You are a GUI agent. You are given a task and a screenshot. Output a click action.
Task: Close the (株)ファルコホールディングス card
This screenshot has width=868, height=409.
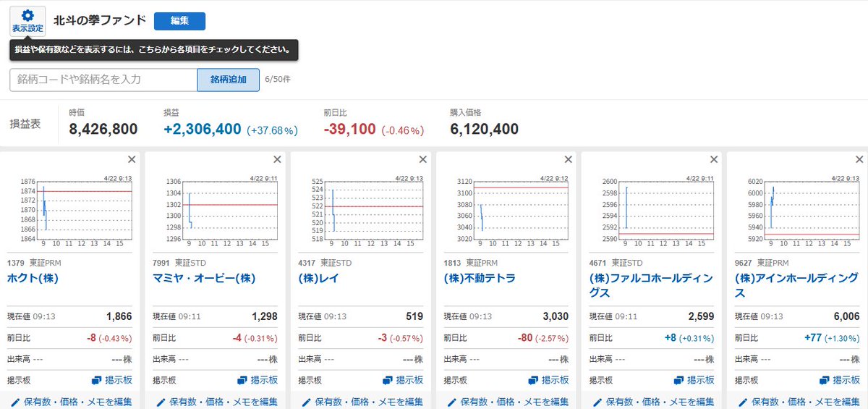(x=713, y=159)
